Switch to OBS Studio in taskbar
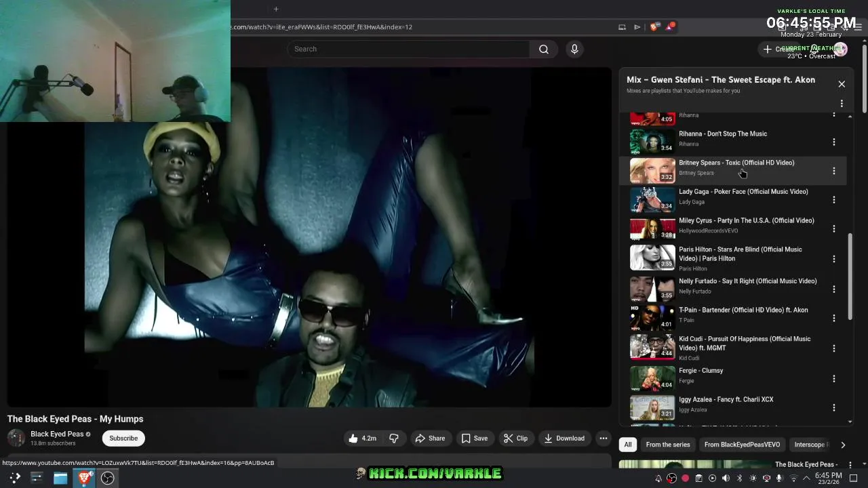Screen dimensions: 868x488 click(x=107, y=478)
